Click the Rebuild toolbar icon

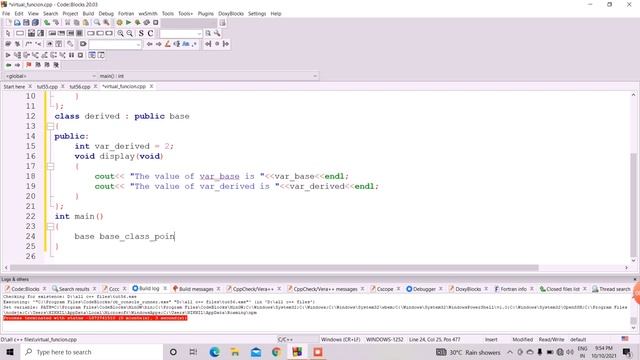tap(147, 23)
